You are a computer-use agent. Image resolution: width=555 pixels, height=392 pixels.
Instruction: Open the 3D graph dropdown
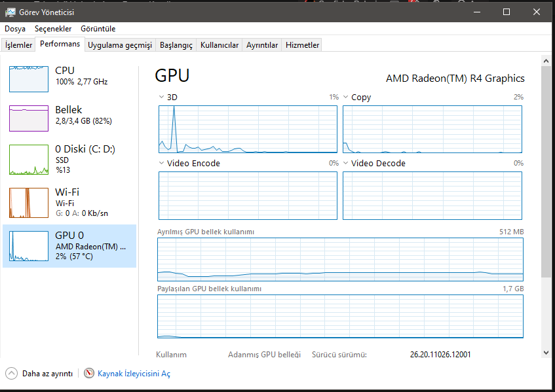pyautogui.click(x=162, y=97)
